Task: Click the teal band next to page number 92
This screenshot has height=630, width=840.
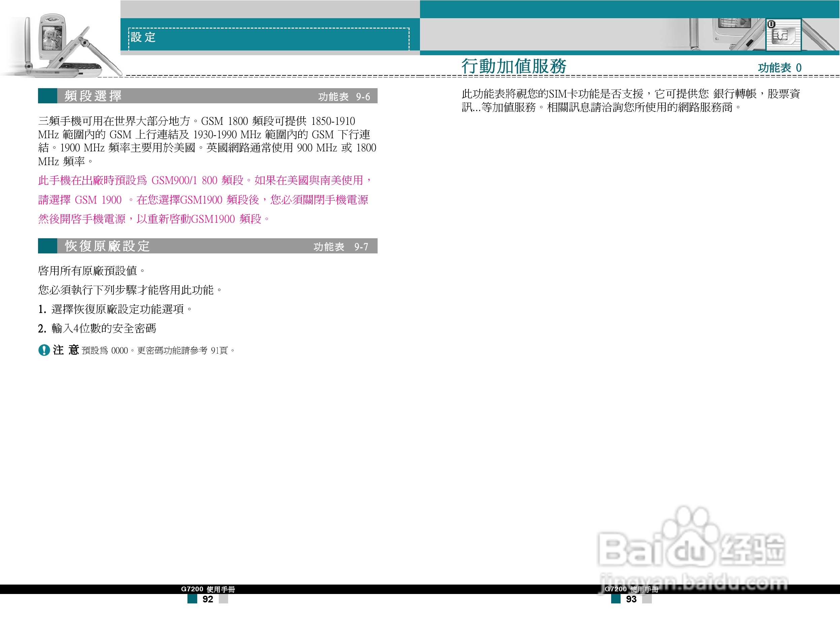Action: click(x=193, y=598)
